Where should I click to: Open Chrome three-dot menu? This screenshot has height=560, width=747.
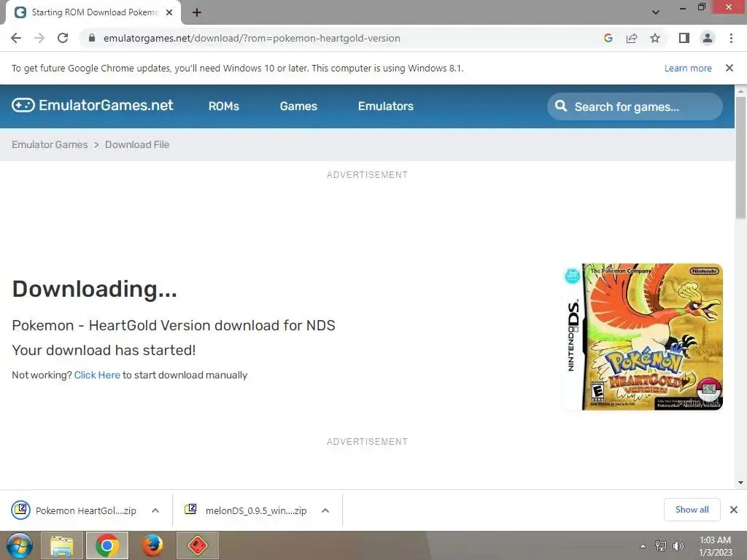[731, 38]
